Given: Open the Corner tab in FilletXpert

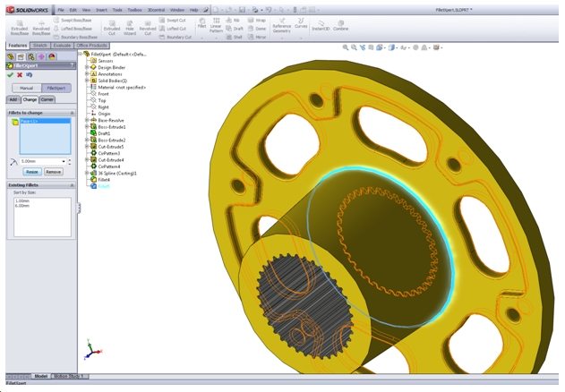Looking at the screenshot, I should click(x=47, y=99).
